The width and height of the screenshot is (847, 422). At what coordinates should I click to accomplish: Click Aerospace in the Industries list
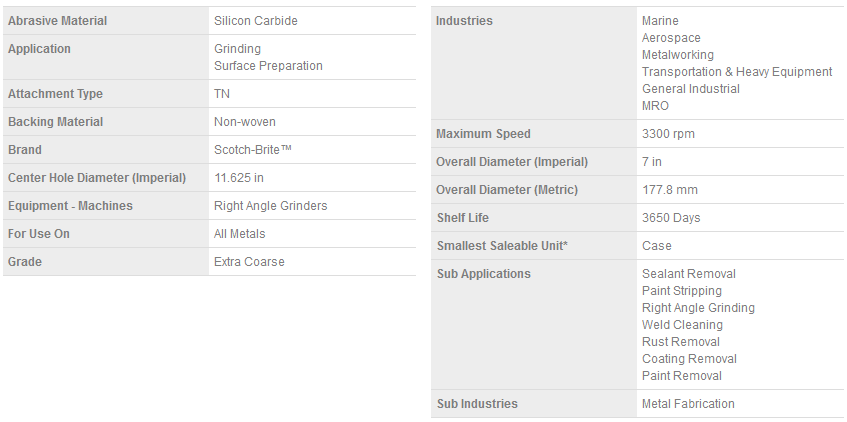[671, 38]
